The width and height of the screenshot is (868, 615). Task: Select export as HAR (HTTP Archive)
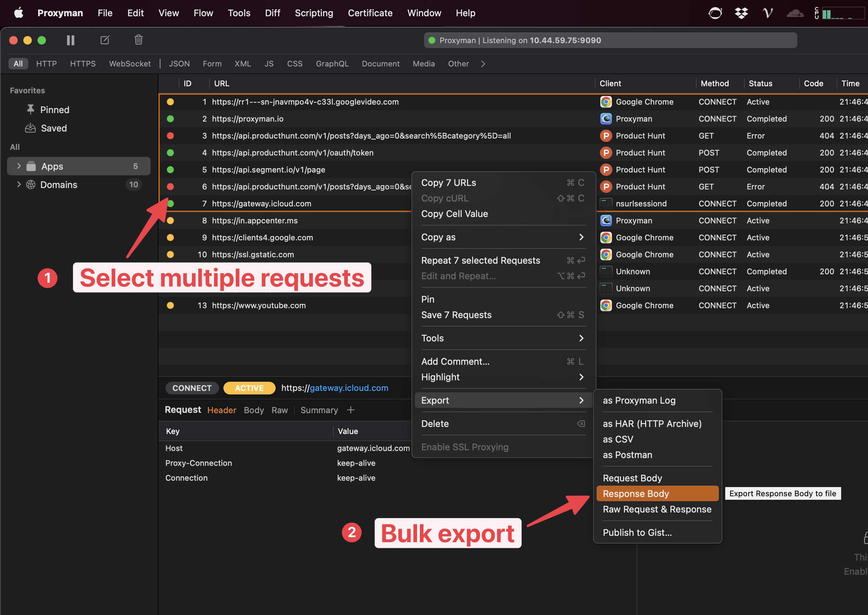click(652, 423)
